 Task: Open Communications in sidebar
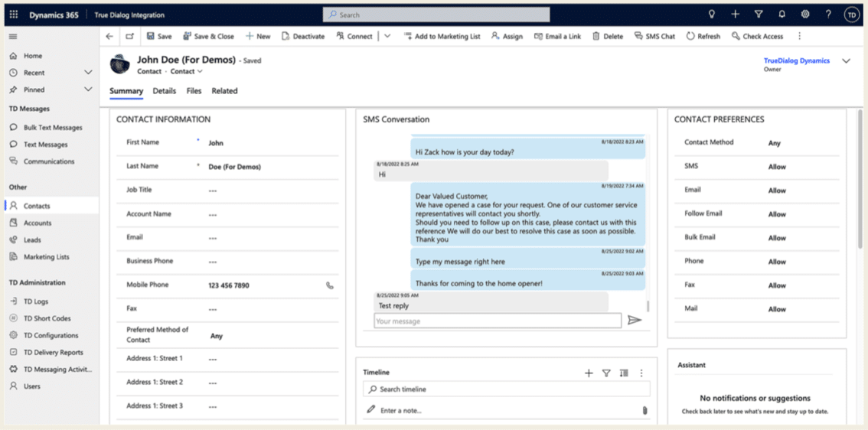(x=50, y=161)
